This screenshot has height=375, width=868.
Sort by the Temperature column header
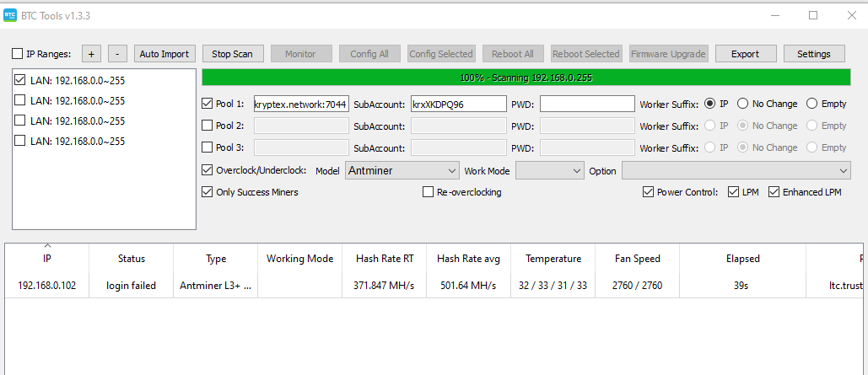click(x=553, y=259)
